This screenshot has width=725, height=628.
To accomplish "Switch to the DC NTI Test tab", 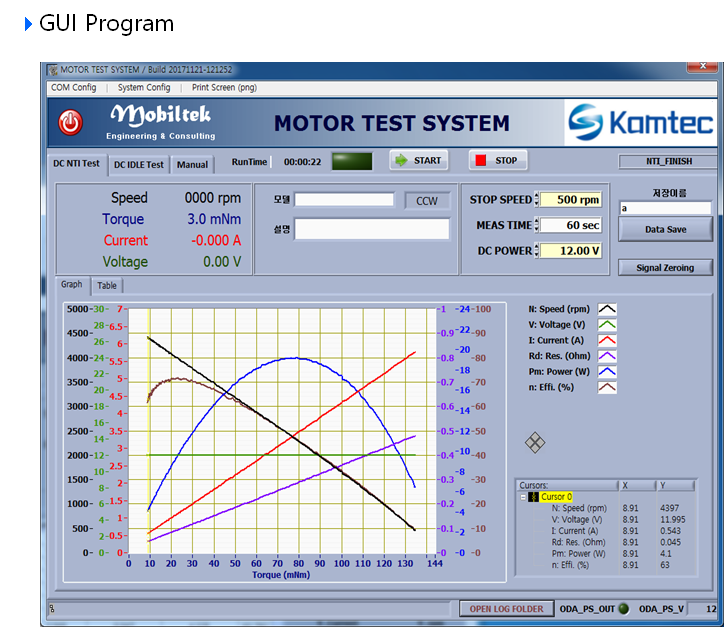I will (x=76, y=164).
